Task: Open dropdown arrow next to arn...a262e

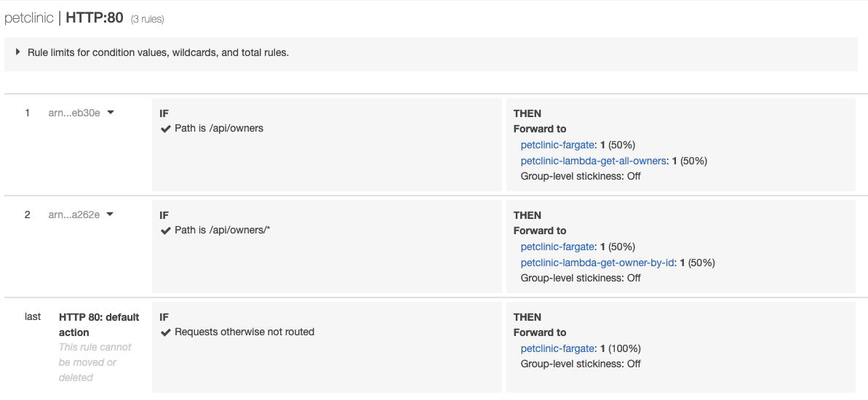Action: [111, 215]
